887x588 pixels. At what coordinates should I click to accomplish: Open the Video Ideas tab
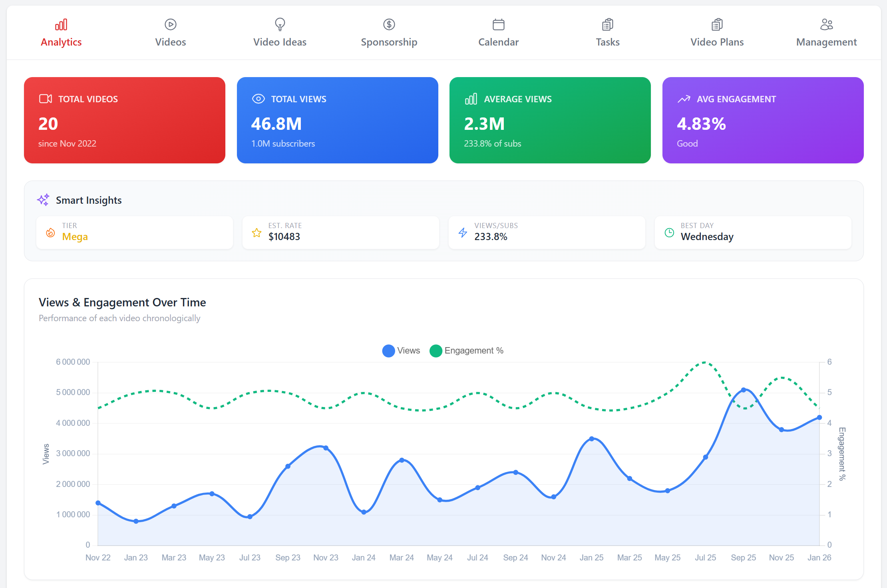(280, 33)
